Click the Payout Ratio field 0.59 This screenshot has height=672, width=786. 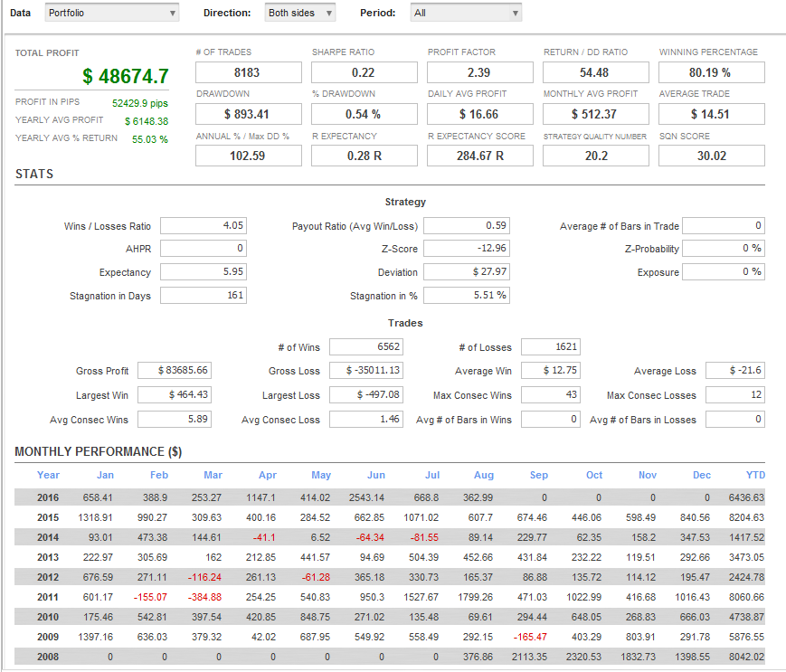(467, 225)
